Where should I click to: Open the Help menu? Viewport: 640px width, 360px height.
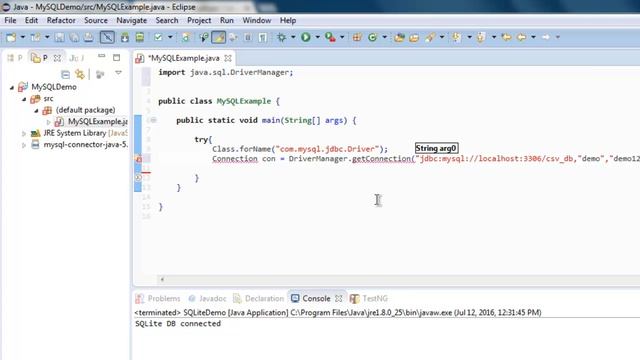click(x=288, y=20)
